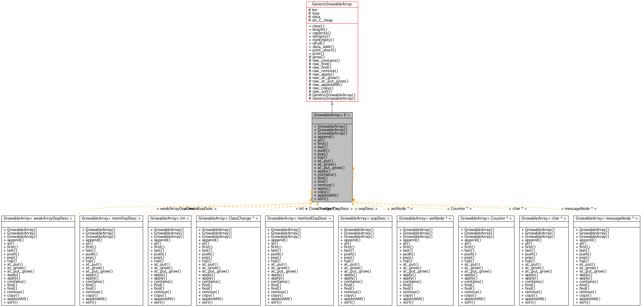Select '+ length()' in GenericGrowableArray
This screenshot has width=644, height=307.
pos(318,30)
